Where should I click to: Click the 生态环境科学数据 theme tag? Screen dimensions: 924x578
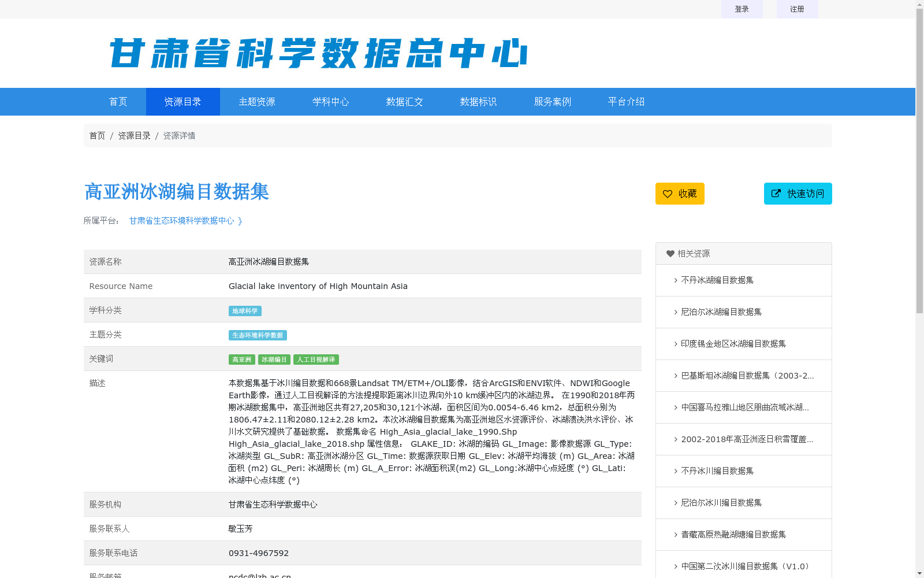[x=258, y=335]
